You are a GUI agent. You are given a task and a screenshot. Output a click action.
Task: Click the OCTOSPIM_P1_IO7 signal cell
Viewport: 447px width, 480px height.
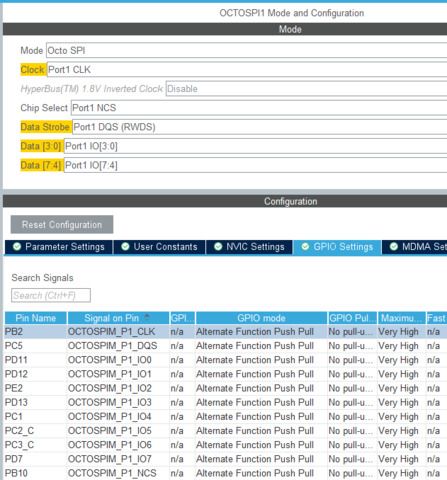118,459
